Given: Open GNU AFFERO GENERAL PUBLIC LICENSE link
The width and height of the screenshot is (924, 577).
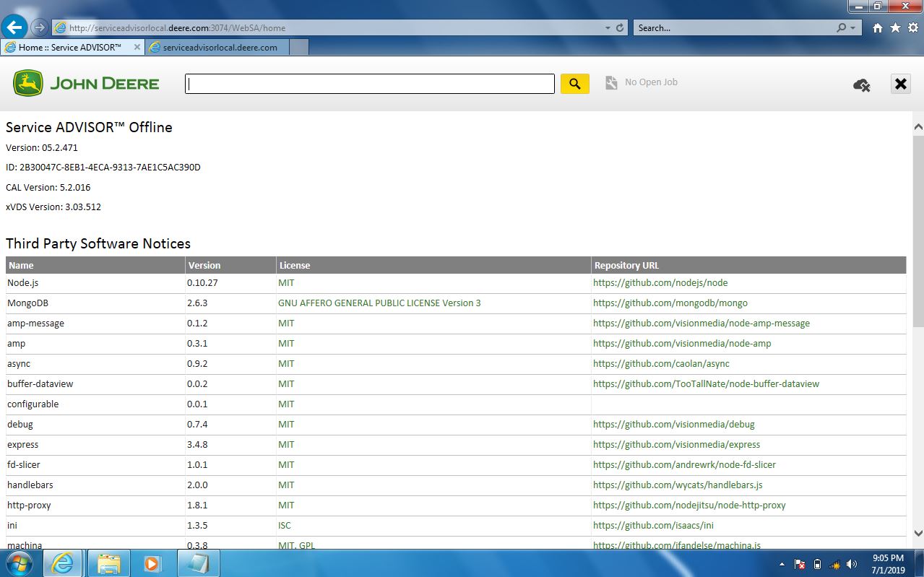Looking at the screenshot, I should tap(379, 303).
